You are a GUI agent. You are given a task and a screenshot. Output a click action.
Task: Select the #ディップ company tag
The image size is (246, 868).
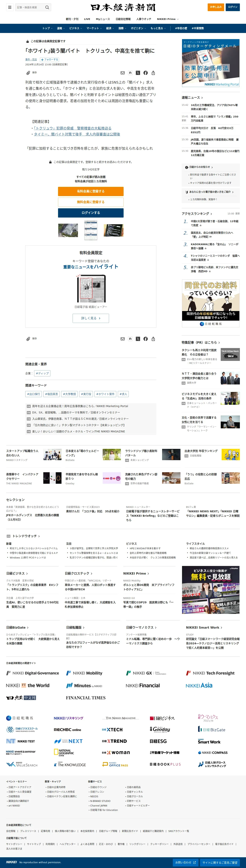(x=43, y=373)
